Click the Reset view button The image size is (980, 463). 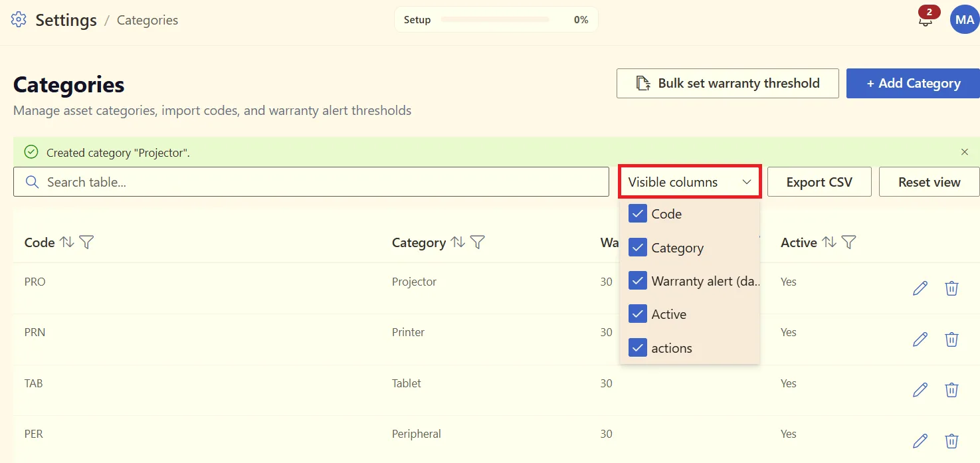point(929,182)
